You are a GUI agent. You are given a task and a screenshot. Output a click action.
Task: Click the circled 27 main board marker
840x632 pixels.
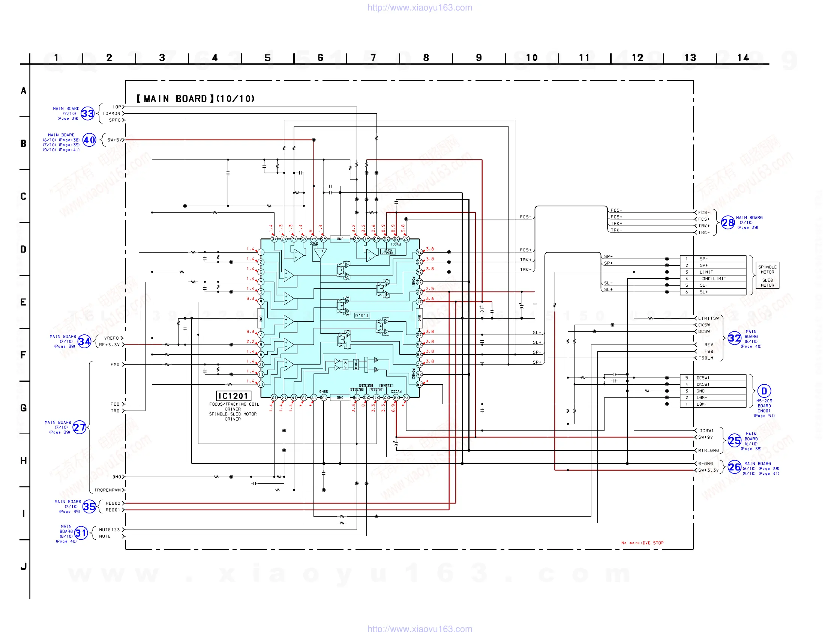tap(79, 427)
